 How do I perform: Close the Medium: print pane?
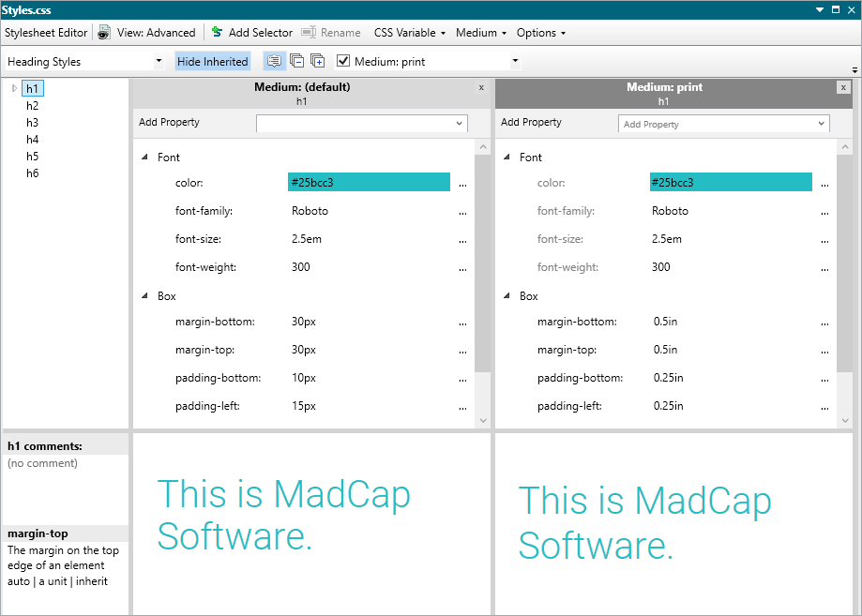pyautogui.click(x=843, y=87)
